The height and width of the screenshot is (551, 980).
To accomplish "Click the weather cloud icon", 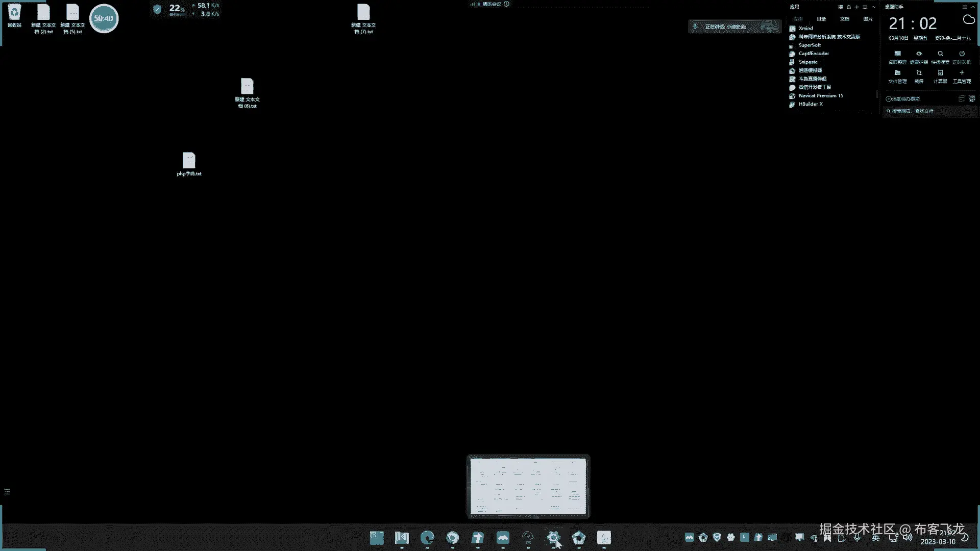I will point(968,20).
